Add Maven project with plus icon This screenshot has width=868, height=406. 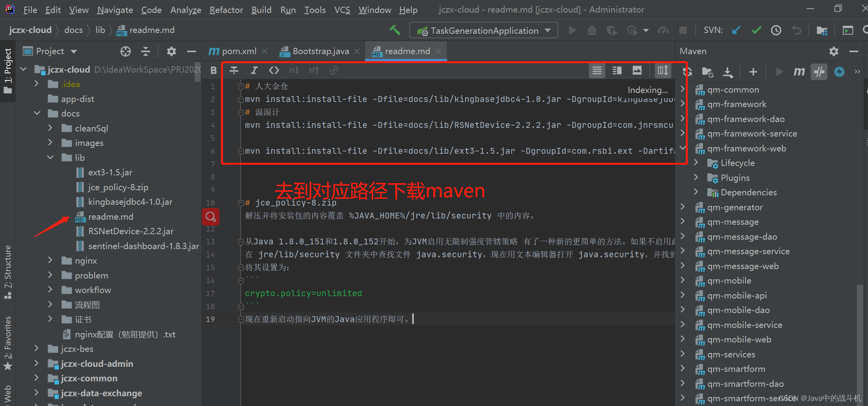click(753, 72)
